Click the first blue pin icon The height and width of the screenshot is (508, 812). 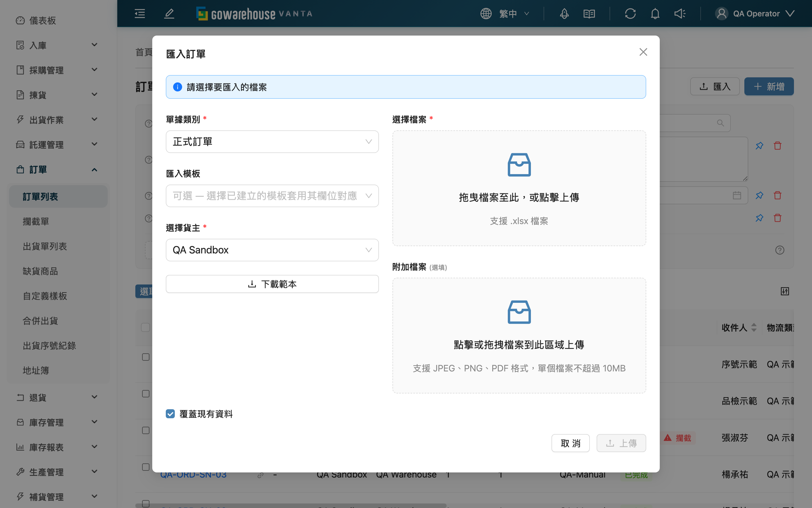tap(759, 145)
